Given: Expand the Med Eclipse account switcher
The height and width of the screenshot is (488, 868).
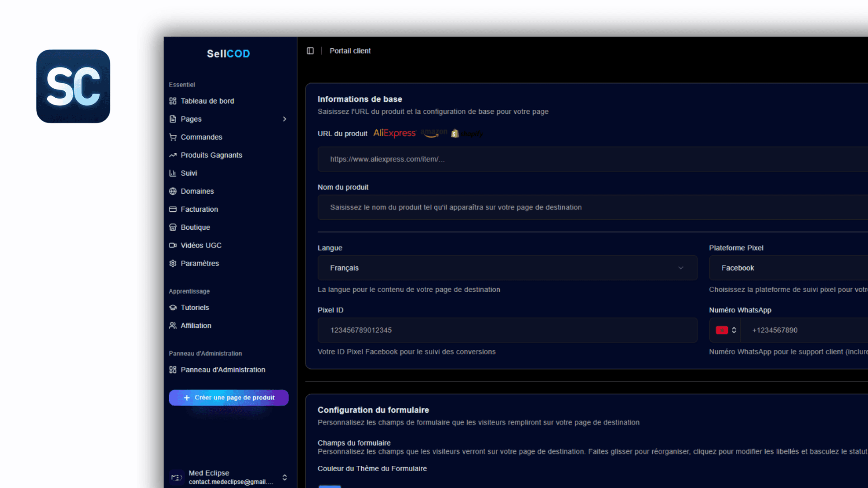Looking at the screenshot, I should click(285, 478).
